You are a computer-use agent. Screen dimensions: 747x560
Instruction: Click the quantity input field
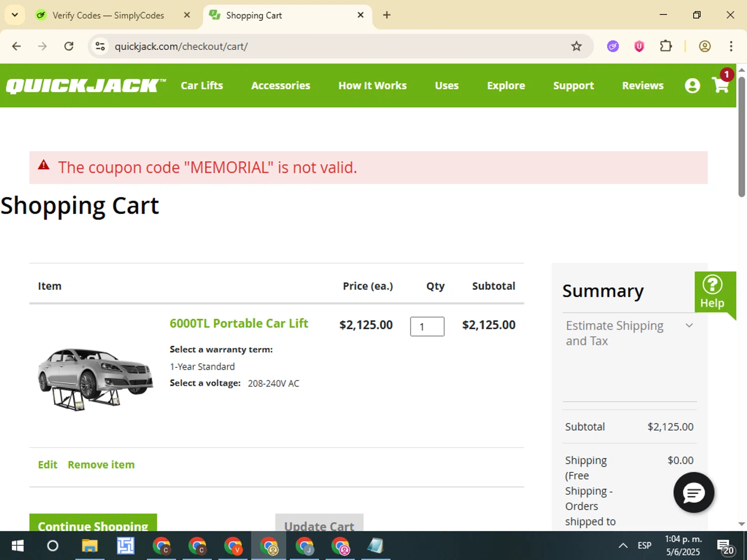(x=427, y=327)
